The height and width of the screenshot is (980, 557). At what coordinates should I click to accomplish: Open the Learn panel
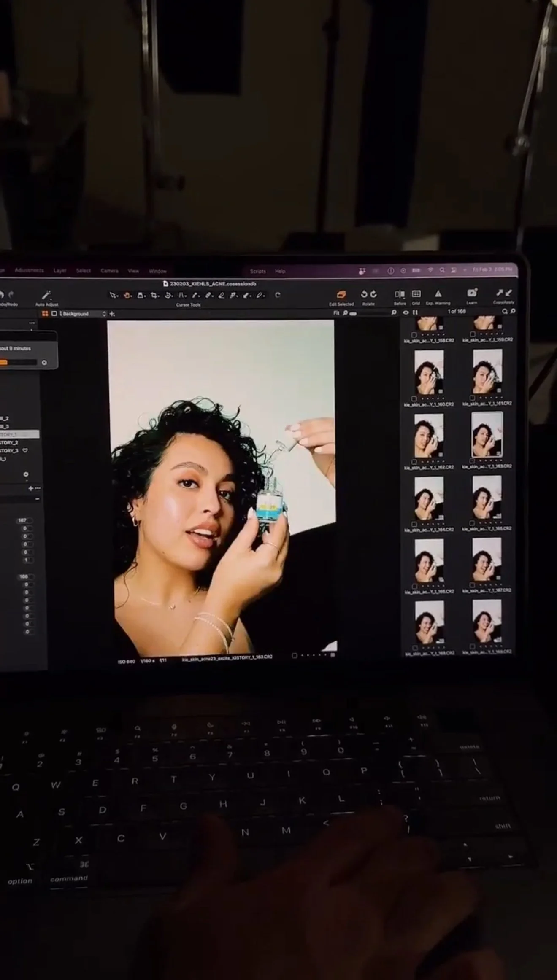[472, 293]
